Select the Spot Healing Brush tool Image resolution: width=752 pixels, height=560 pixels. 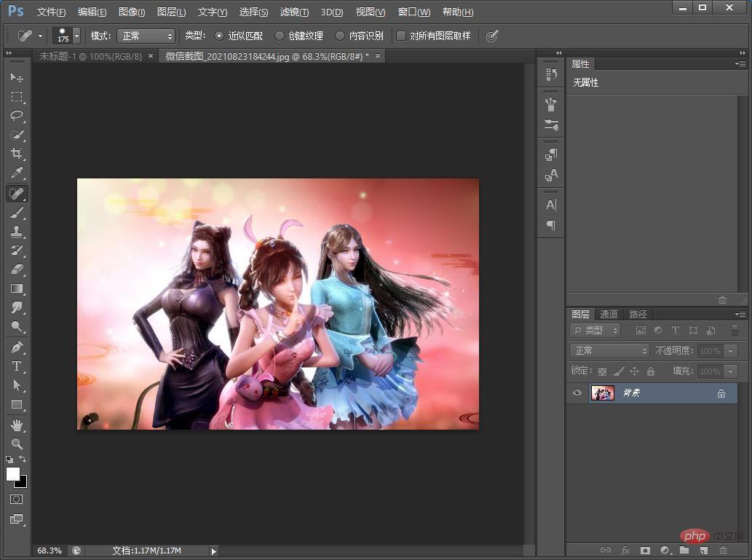17,194
